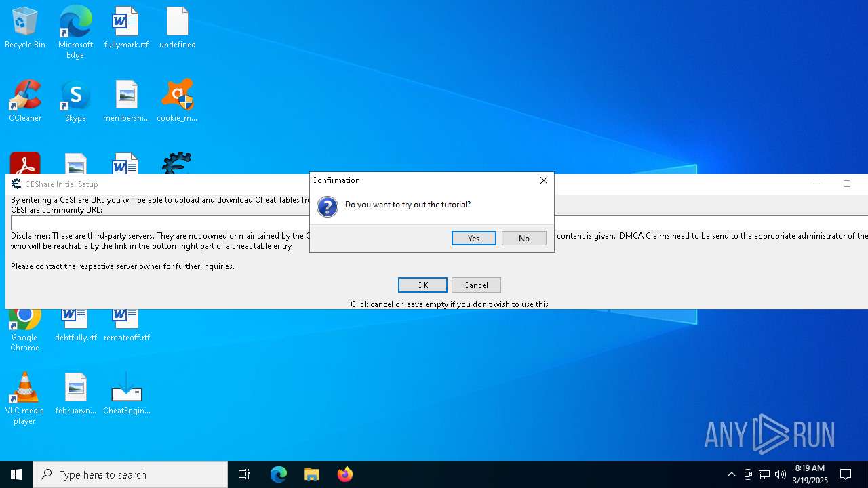The image size is (868, 488).
Task: Open the Windows Start menu
Action: click(16, 474)
